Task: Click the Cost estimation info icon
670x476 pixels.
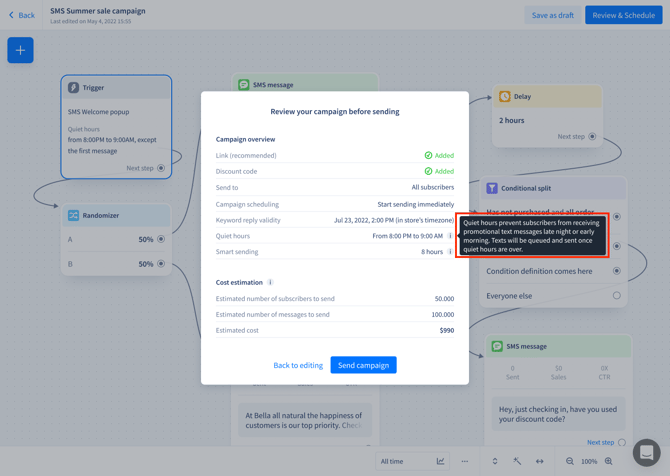Action: [270, 282]
